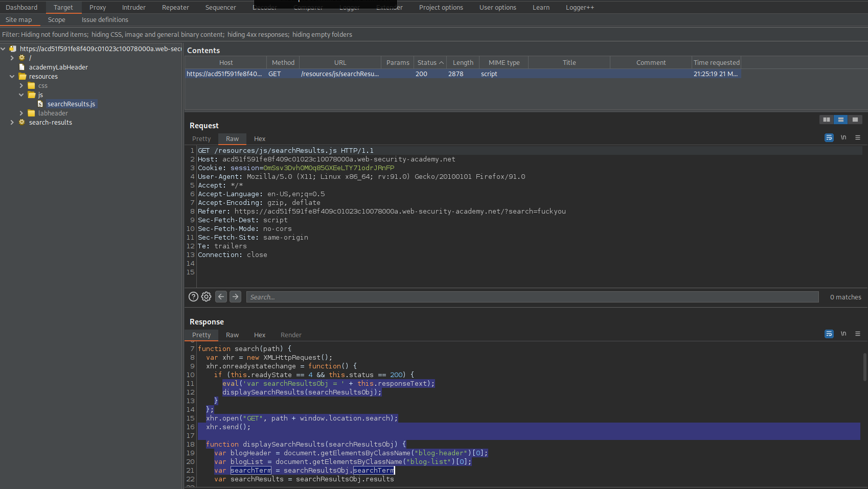Click the site root host icon
This screenshot has width=868, height=489.
13,49
